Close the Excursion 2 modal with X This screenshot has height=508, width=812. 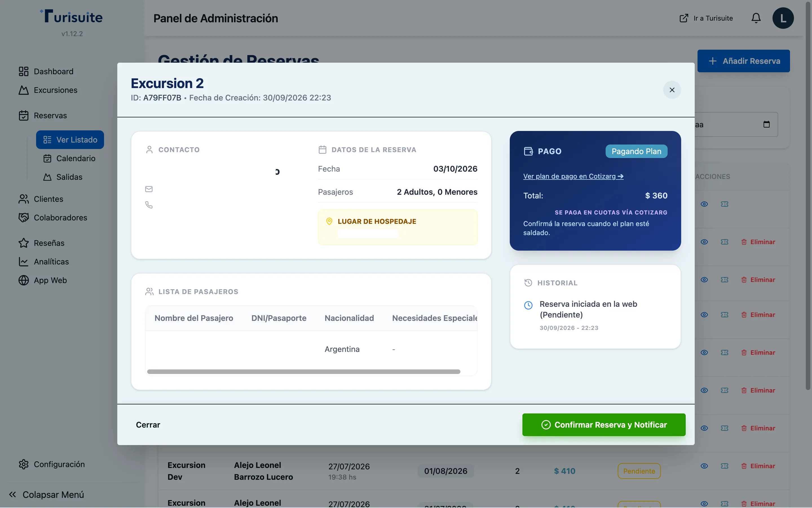pos(672,90)
